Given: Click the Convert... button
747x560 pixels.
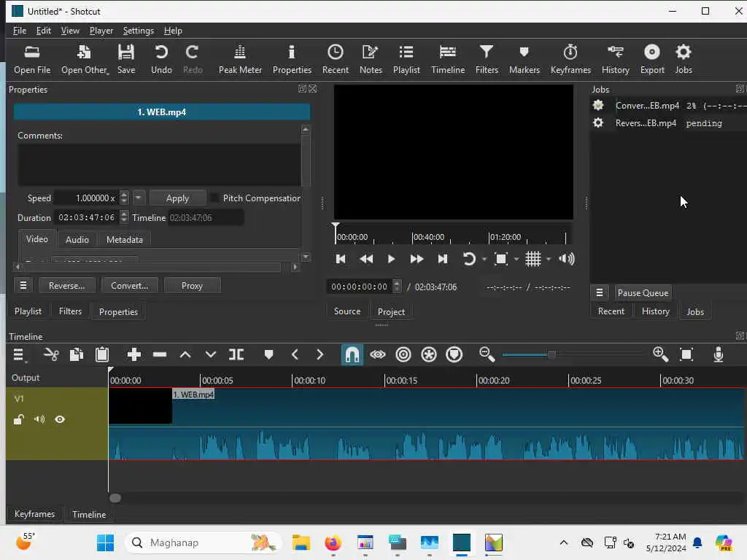Looking at the screenshot, I should pyautogui.click(x=130, y=286).
